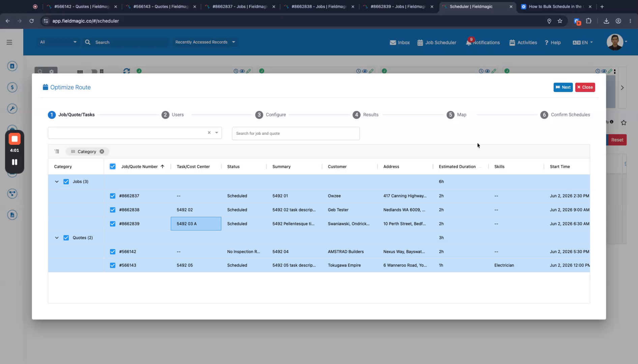
Task: Collapse the Jobs (3) group
Action: (x=57, y=182)
